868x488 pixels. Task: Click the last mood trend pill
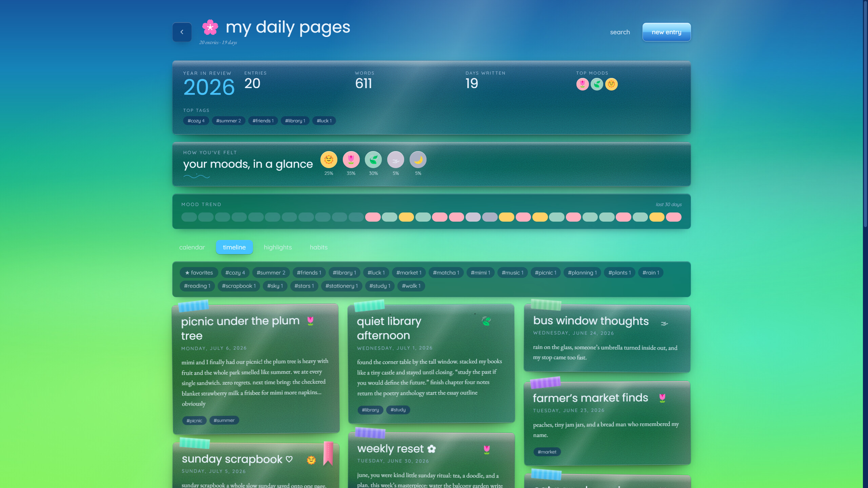point(673,217)
